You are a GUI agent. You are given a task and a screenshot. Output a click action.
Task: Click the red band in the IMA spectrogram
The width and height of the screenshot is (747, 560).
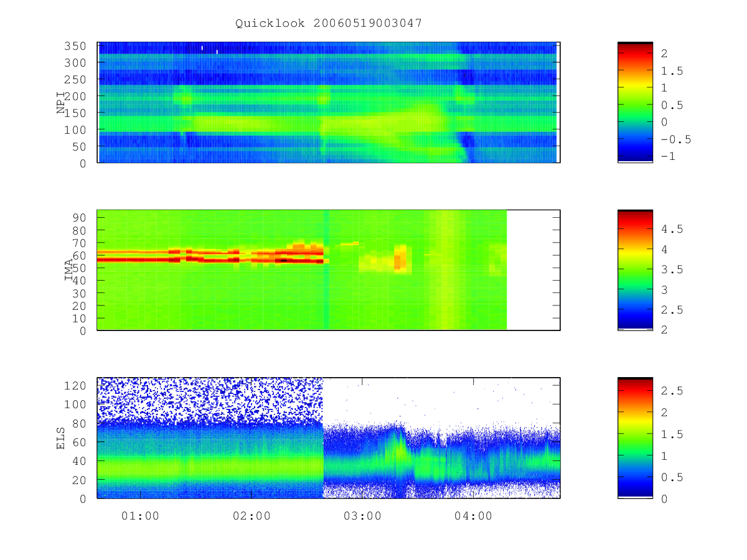click(x=212, y=256)
